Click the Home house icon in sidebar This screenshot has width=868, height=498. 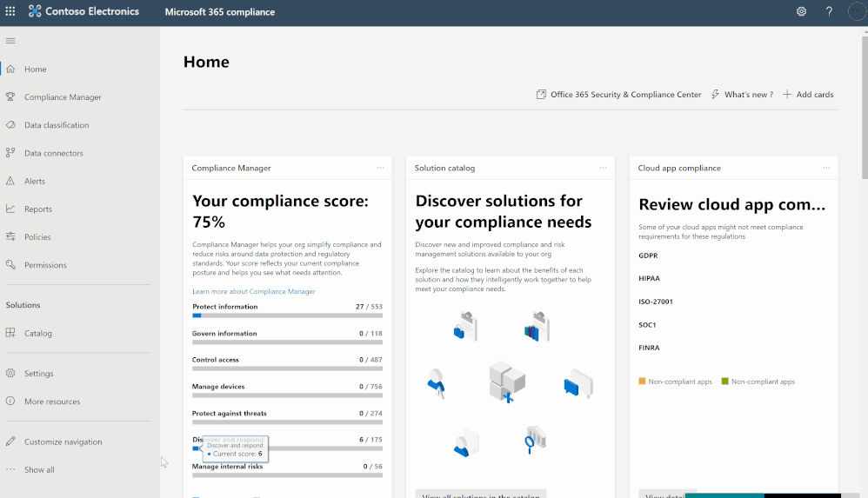point(10,69)
